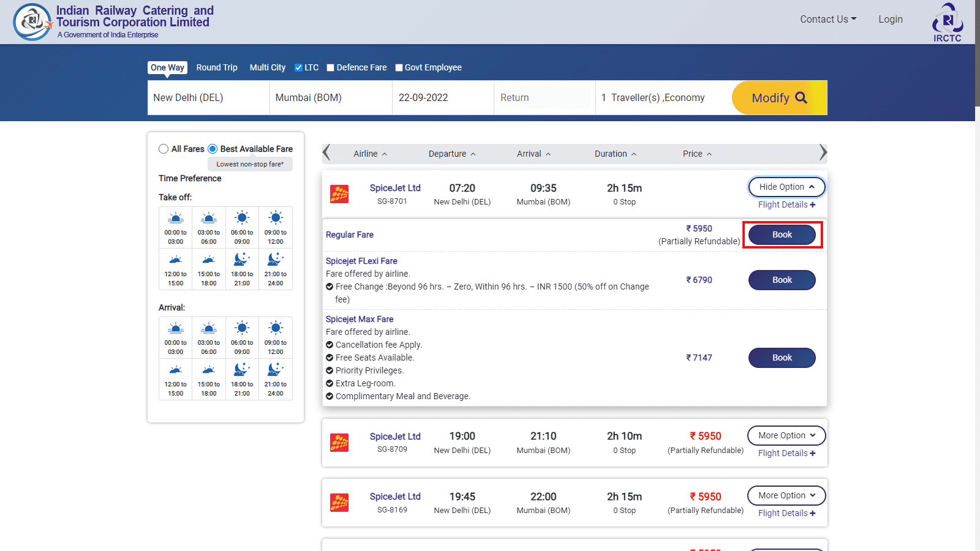Switch to the Multi City tab
This screenshot has height=551, width=980.
click(x=268, y=67)
